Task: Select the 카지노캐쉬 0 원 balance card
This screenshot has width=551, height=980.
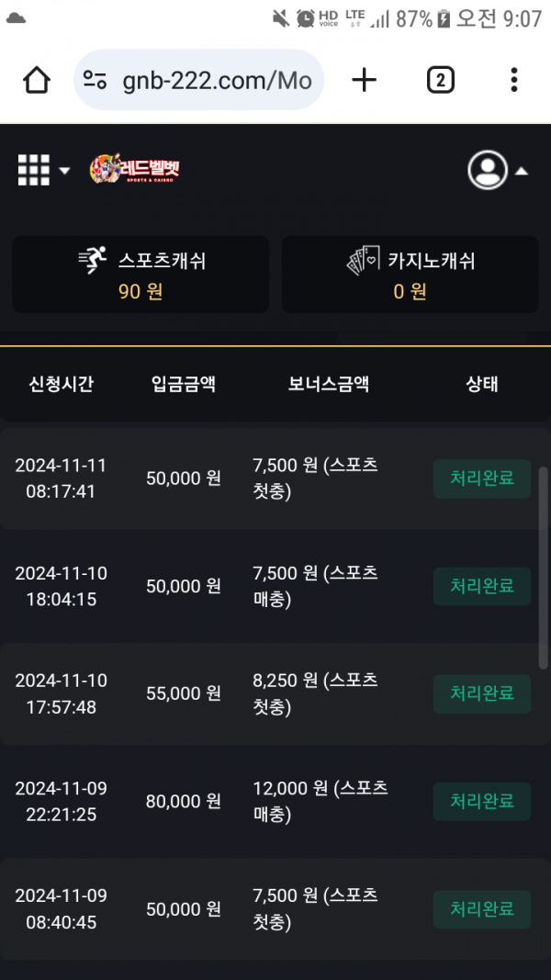Action: coord(410,275)
